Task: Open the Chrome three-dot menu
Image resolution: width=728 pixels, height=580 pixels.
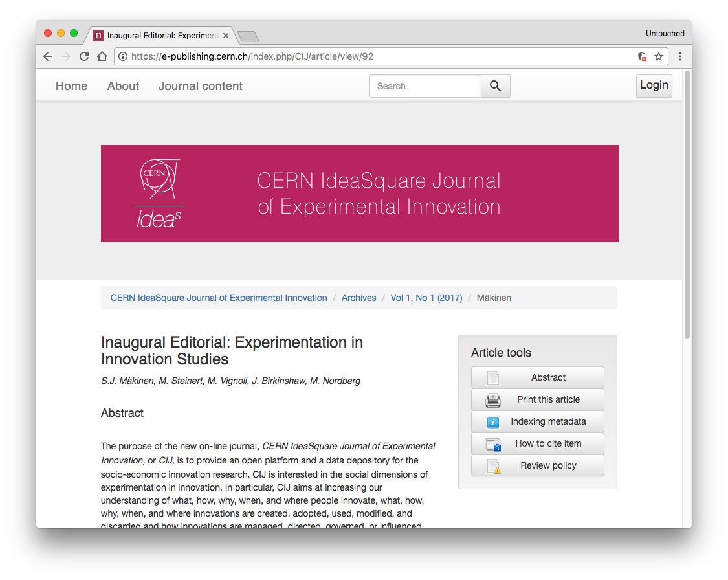Action: pos(679,56)
